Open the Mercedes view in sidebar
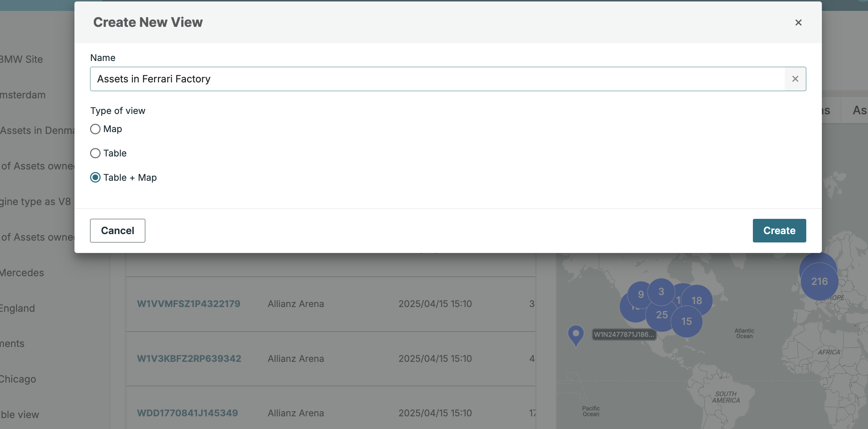868x429 pixels. pyautogui.click(x=22, y=273)
